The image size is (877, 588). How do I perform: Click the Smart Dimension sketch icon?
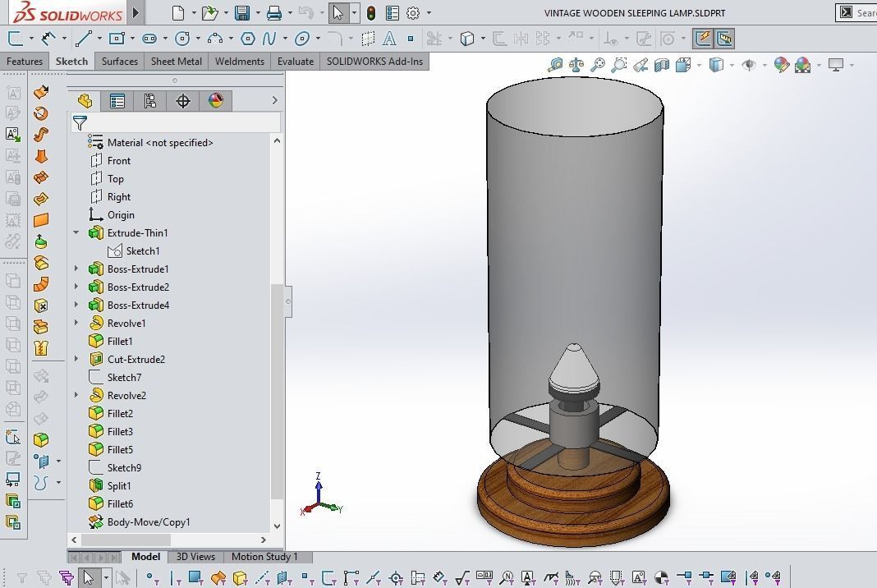click(48, 39)
